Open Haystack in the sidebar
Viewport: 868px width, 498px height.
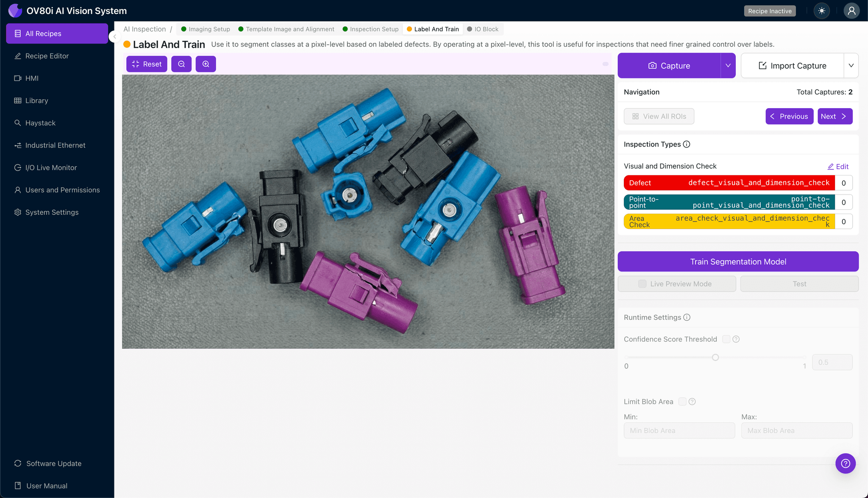pos(40,123)
